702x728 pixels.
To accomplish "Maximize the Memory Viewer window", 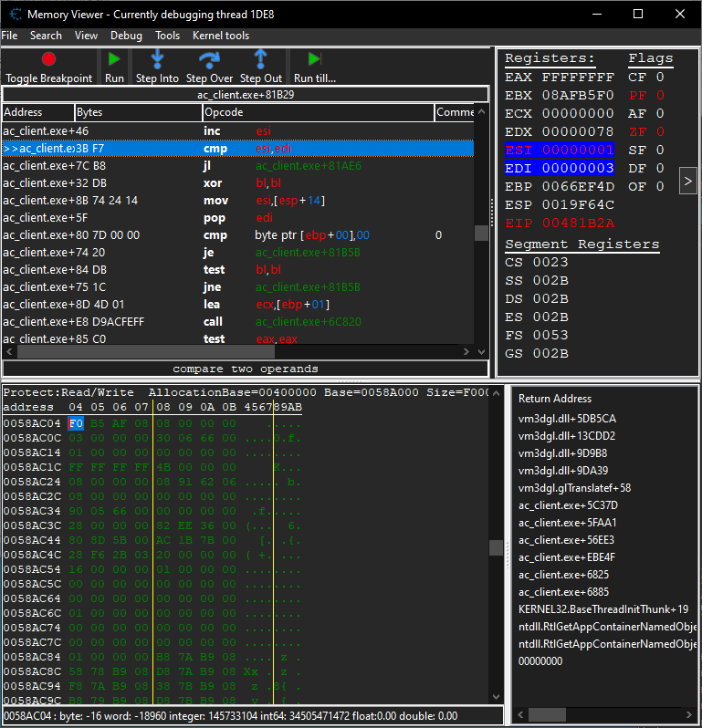I will tap(637, 14).
